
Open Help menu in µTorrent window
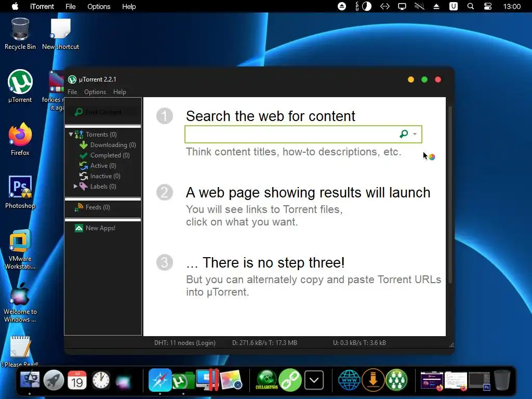(x=119, y=92)
